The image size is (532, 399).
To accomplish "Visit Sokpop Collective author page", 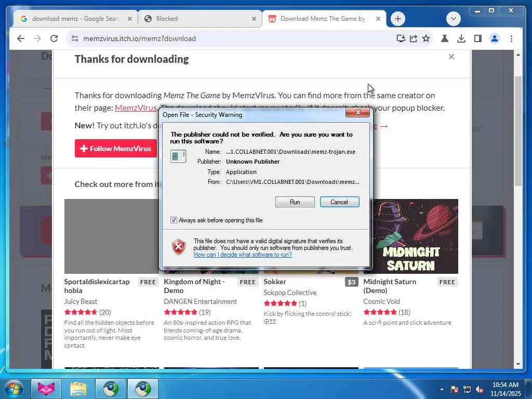I will pos(290,292).
